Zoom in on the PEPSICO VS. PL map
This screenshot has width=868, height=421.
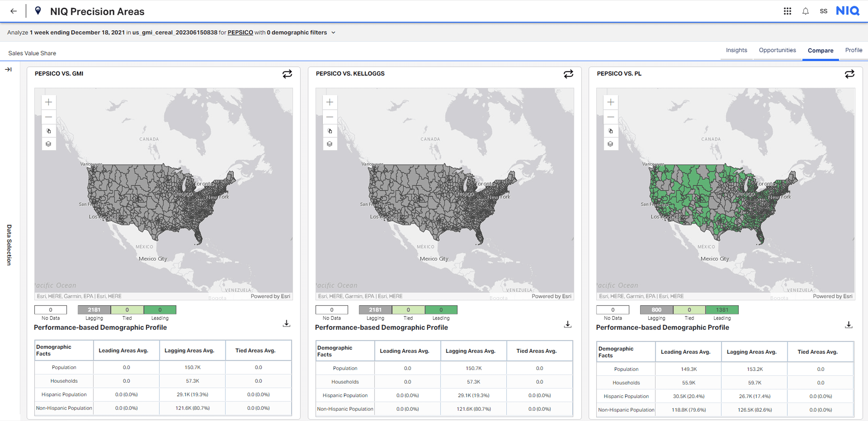tap(611, 102)
